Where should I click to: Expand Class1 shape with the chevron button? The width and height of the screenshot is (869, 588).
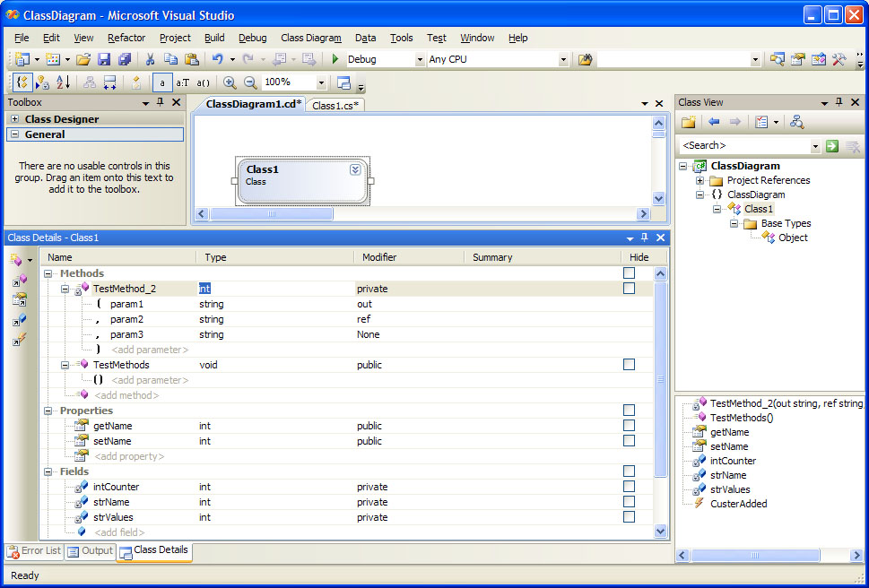click(x=355, y=169)
